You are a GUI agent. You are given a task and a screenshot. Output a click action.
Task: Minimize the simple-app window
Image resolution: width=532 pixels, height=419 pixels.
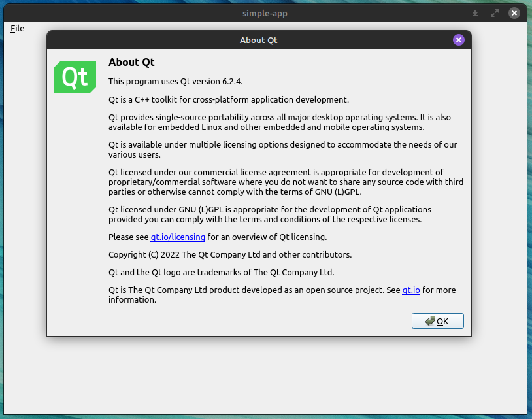[x=475, y=13]
